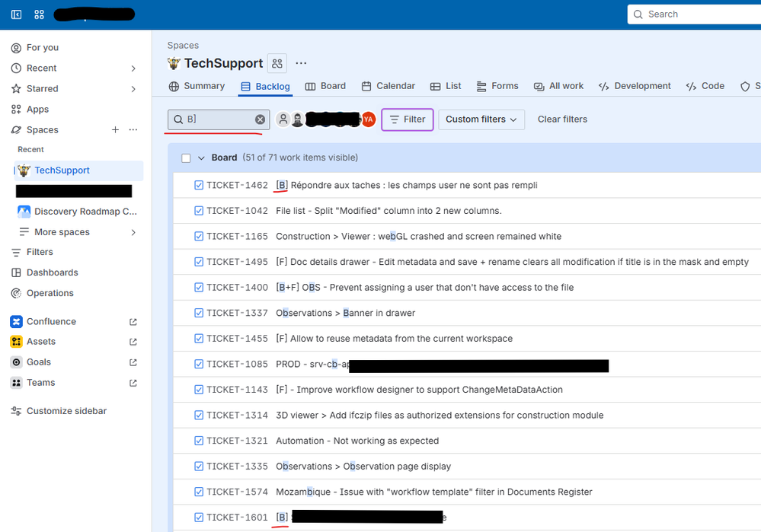The image size is (761, 532).
Task: Open the Custom filters dropdown
Action: (481, 119)
